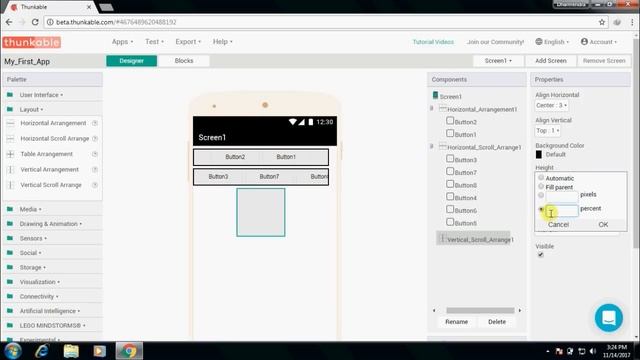Open the Chrome taskbar icon
This screenshot has height=360, width=640.
coord(129,351)
